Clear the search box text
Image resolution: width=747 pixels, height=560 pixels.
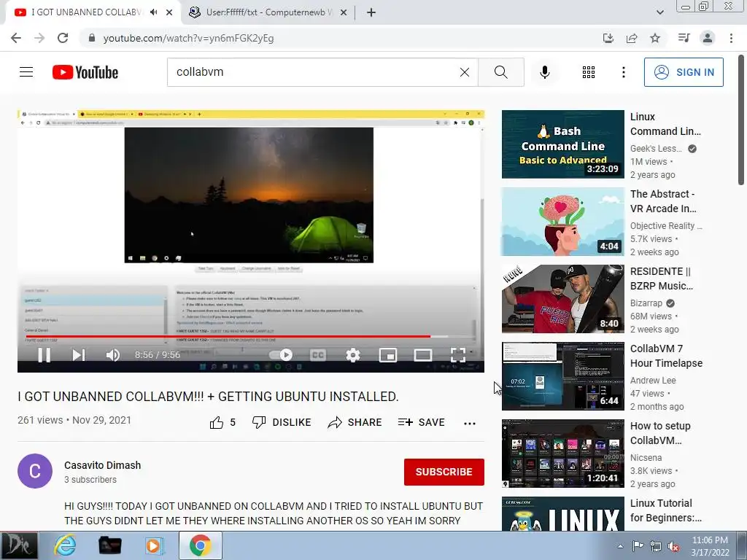465,72
